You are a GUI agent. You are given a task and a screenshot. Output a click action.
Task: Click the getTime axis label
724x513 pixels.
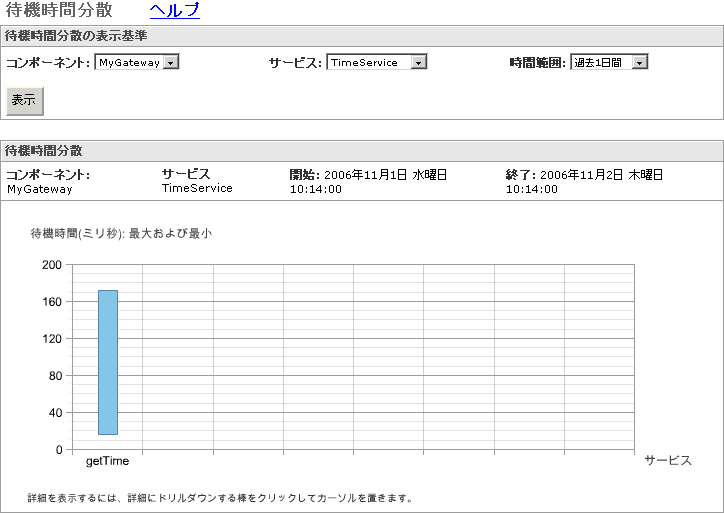(107, 461)
